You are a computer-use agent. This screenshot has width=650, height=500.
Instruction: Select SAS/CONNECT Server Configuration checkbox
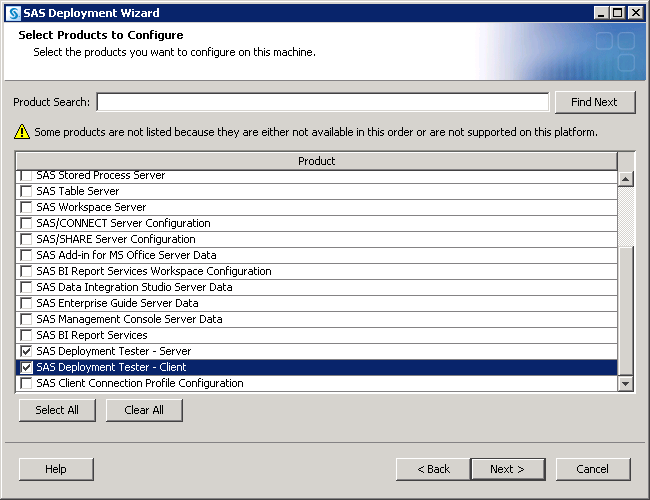point(26,223)
